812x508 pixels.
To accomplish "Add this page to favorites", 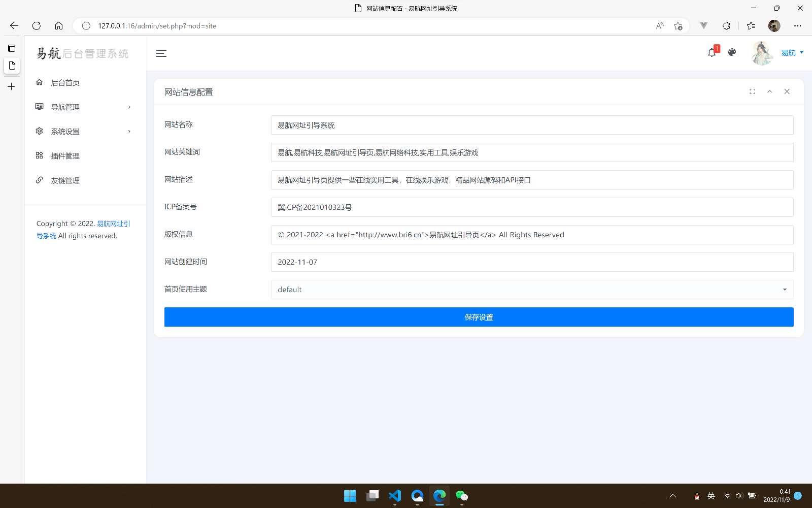I will click(678, 26).
